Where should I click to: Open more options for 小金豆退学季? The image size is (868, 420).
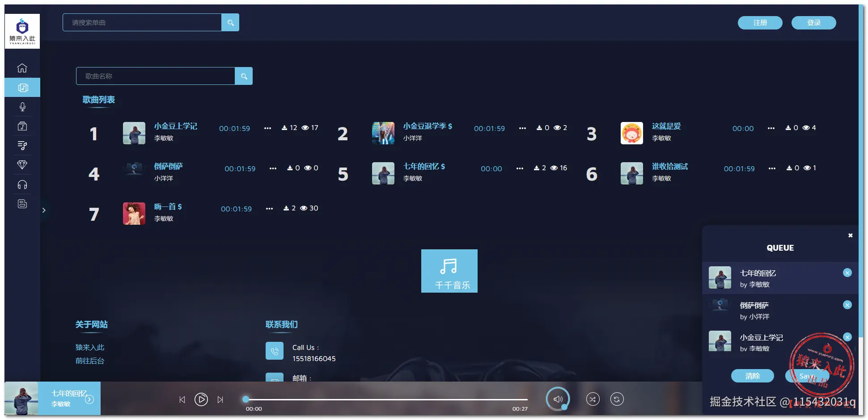click(x=522, y=128)
